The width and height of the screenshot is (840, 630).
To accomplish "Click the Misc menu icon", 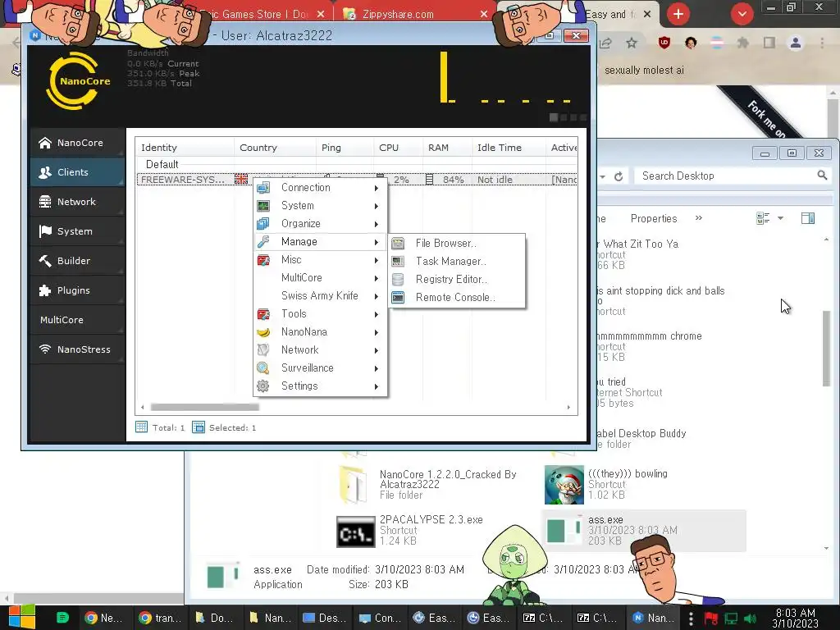I will coord(263,260).
